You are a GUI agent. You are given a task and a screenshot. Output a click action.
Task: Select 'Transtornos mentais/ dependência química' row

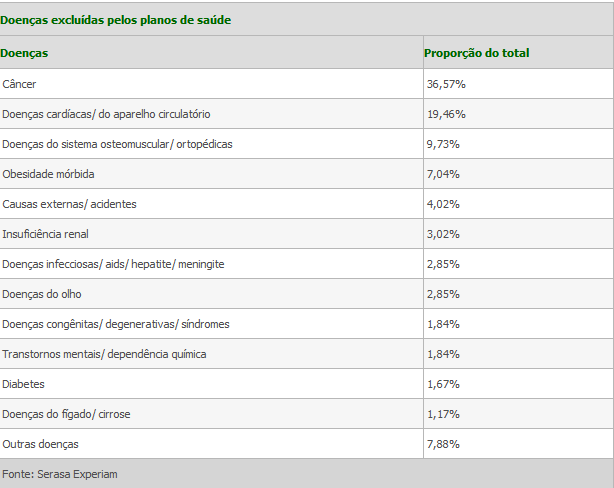click(x=104, y=354)
